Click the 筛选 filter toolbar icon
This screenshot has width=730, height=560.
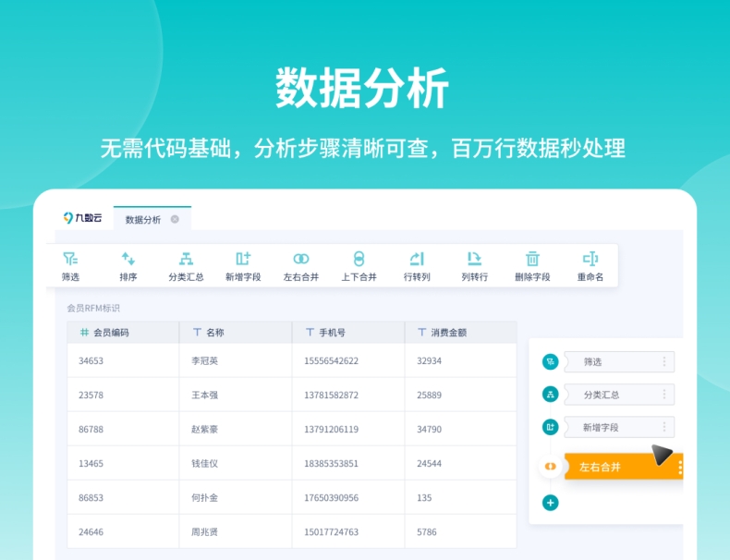[70, 259]
